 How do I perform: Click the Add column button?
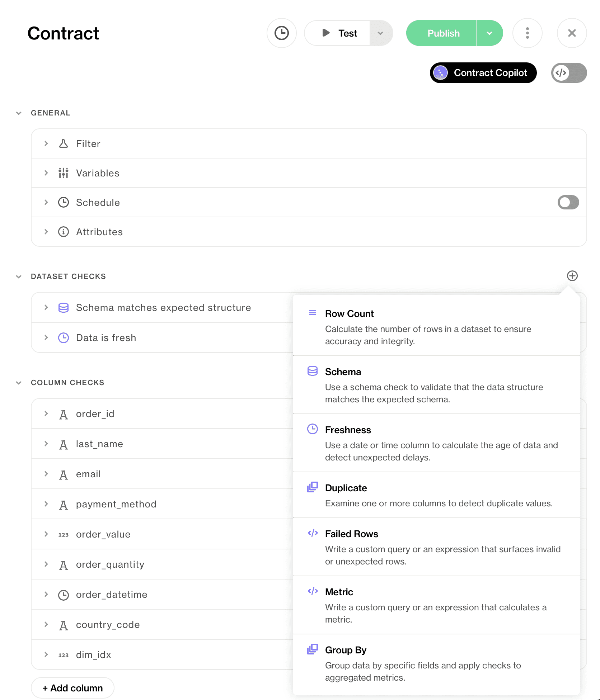click(72, 688)
